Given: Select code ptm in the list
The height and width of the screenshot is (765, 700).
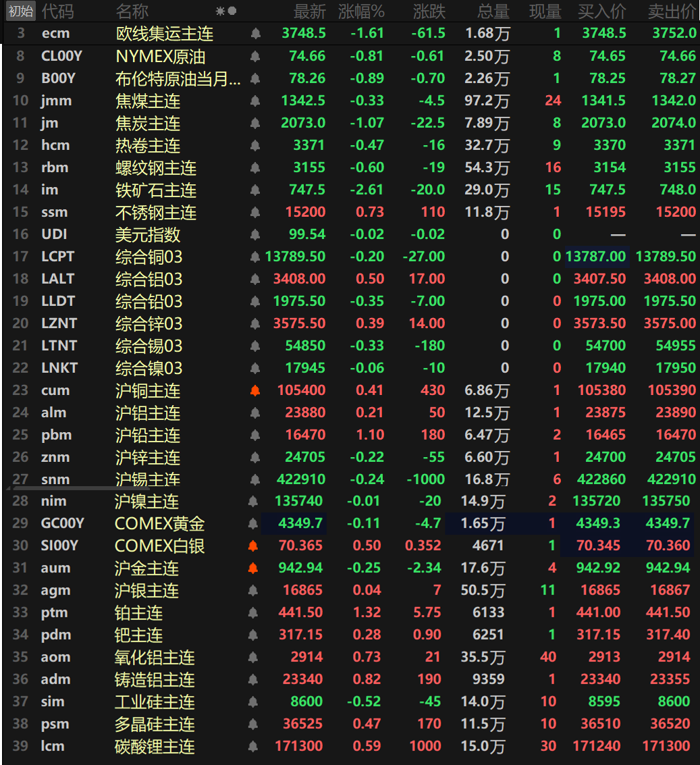Looking at the screenshot, I should click(x=54, y=612).
